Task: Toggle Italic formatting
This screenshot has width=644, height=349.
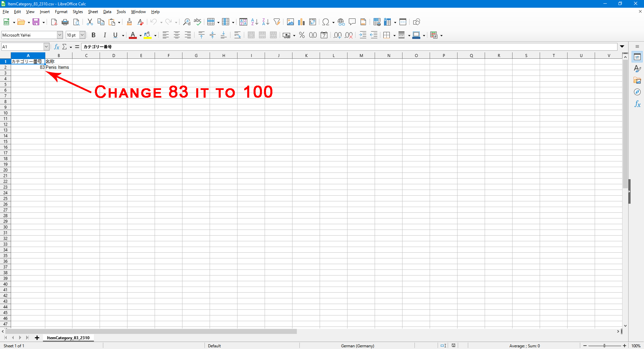Action: click(x=105, y=35)
